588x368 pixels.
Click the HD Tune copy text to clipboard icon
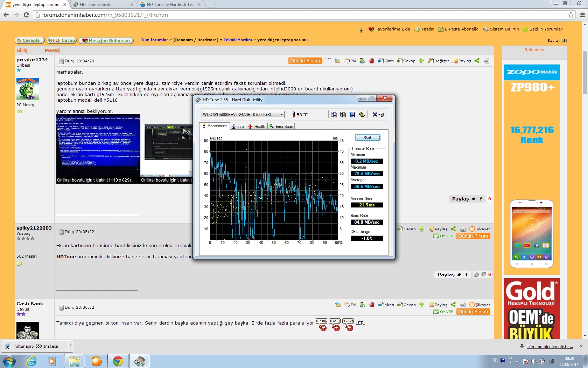pos(334,115)
